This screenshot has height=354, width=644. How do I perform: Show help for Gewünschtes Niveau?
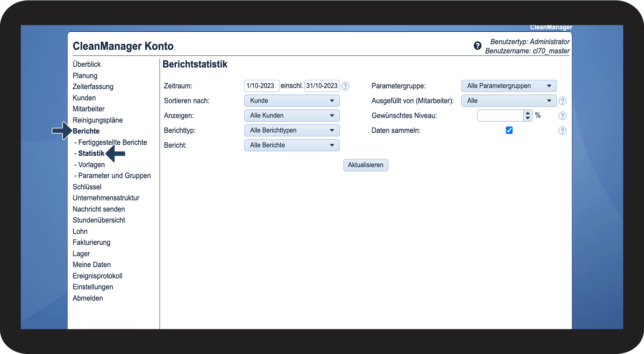tap(562, 116)
